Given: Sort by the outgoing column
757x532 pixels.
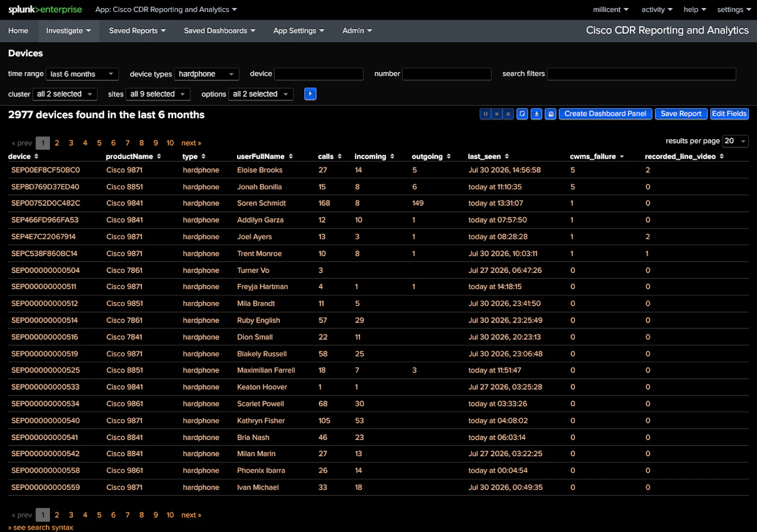Looking at the screenshot, I should coord(431,156).
